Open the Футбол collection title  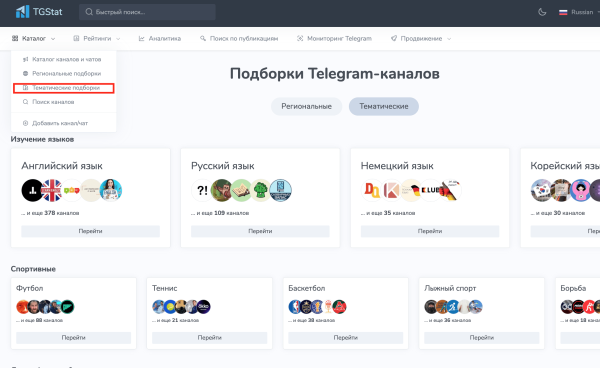29,288
